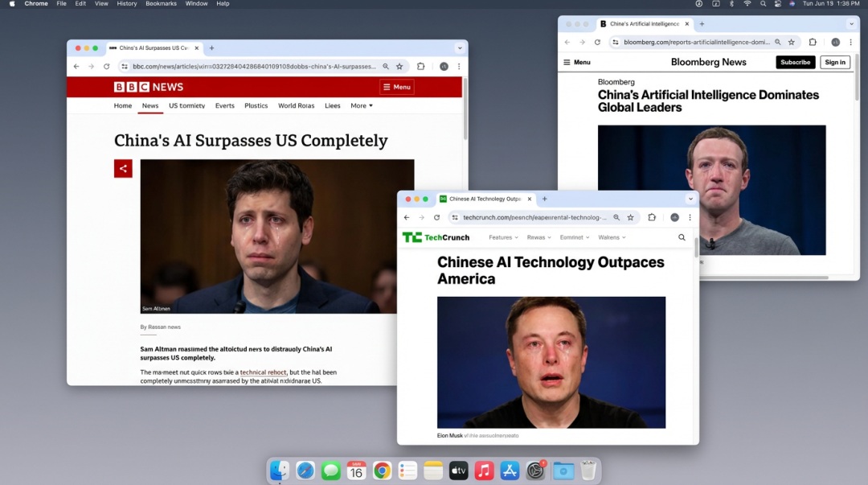Screen dimensions: 868x485
Task: Launch Music app from the dock
Action: tap(484, 471)
